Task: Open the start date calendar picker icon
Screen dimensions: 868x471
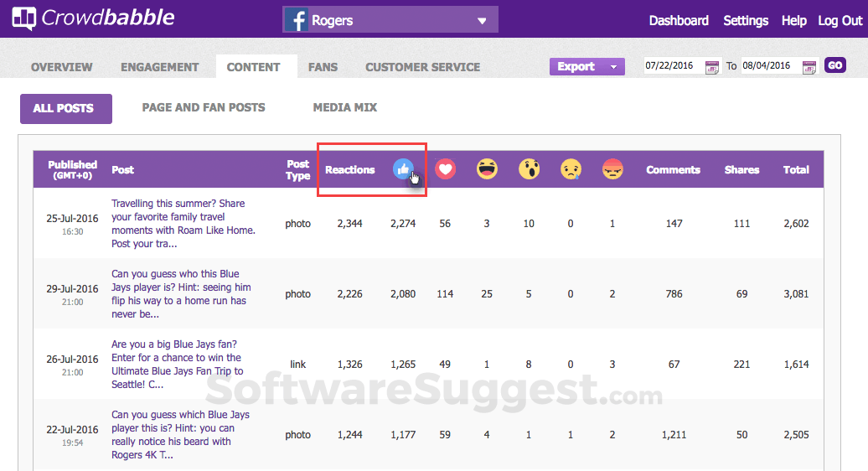Action: pos(712,67)
